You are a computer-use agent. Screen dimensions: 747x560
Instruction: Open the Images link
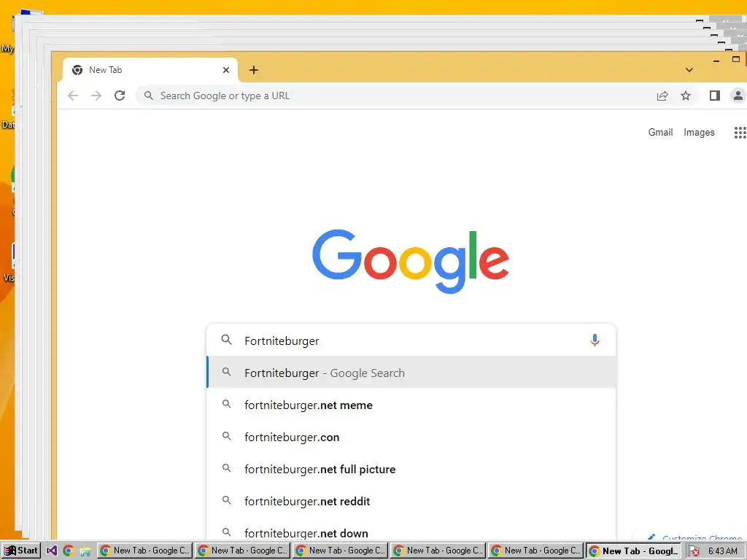[x=699, y=133]
